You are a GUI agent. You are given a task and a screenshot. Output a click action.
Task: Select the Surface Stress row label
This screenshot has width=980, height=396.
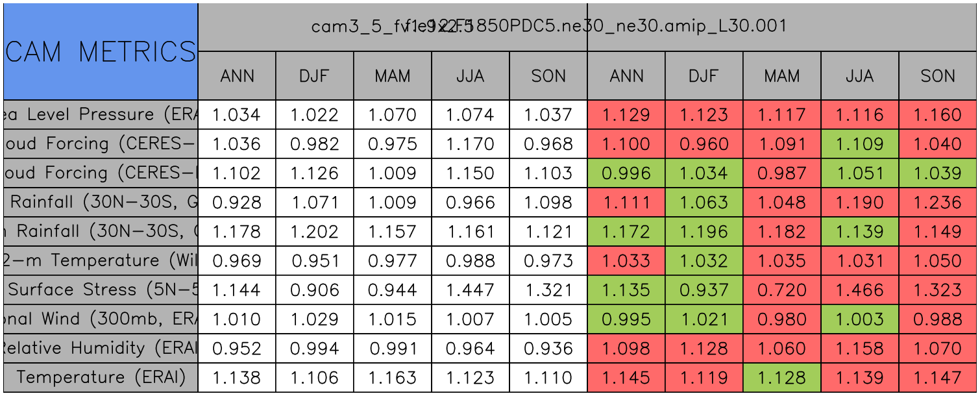[x=101, y=290]
